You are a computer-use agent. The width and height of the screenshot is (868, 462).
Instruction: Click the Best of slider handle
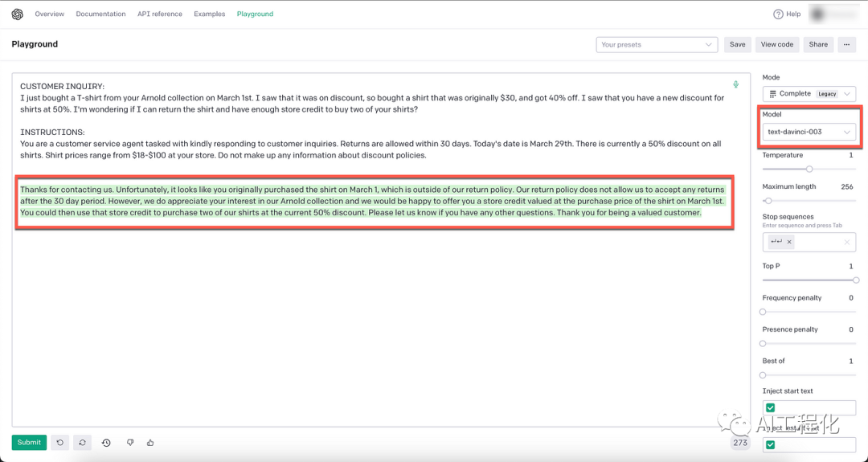763,375
